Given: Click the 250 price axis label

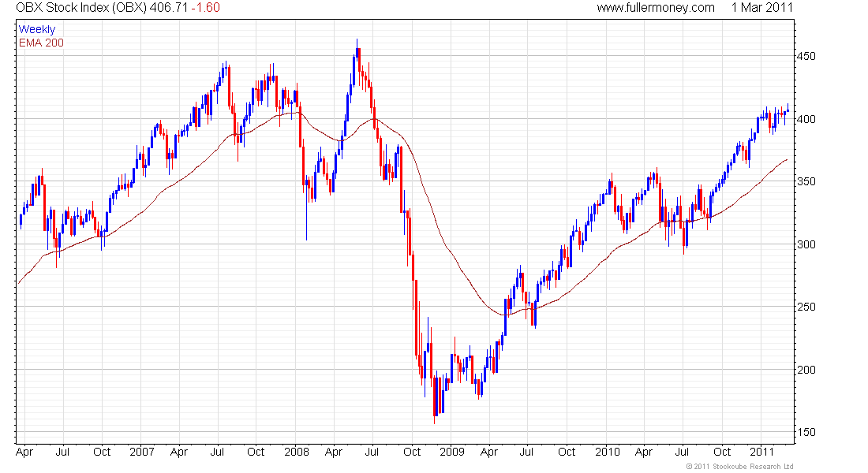Looking at the screenshot, I should [x=806, y=307].
